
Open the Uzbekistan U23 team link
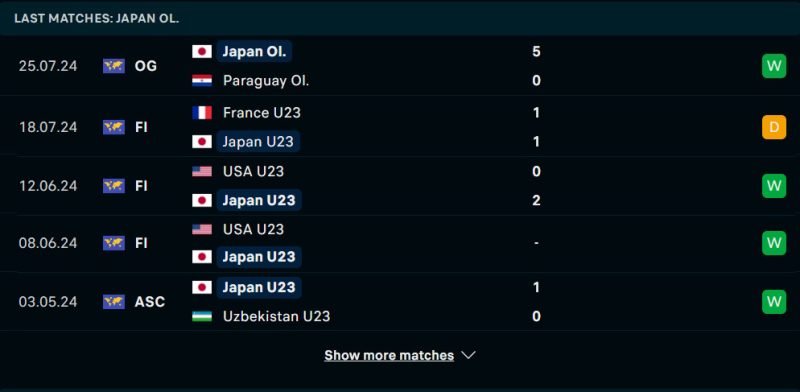277,316
